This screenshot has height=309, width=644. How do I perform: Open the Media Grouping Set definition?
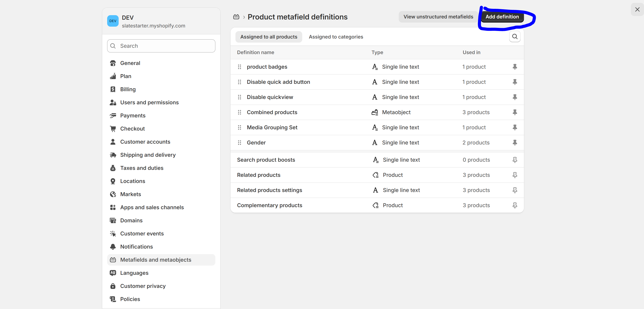(272, 127)
